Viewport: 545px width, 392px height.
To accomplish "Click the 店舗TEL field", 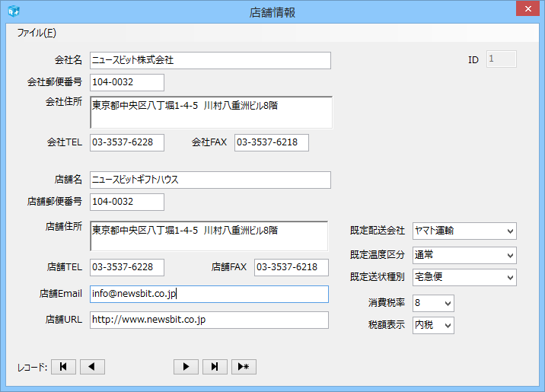I will [127, 267].
